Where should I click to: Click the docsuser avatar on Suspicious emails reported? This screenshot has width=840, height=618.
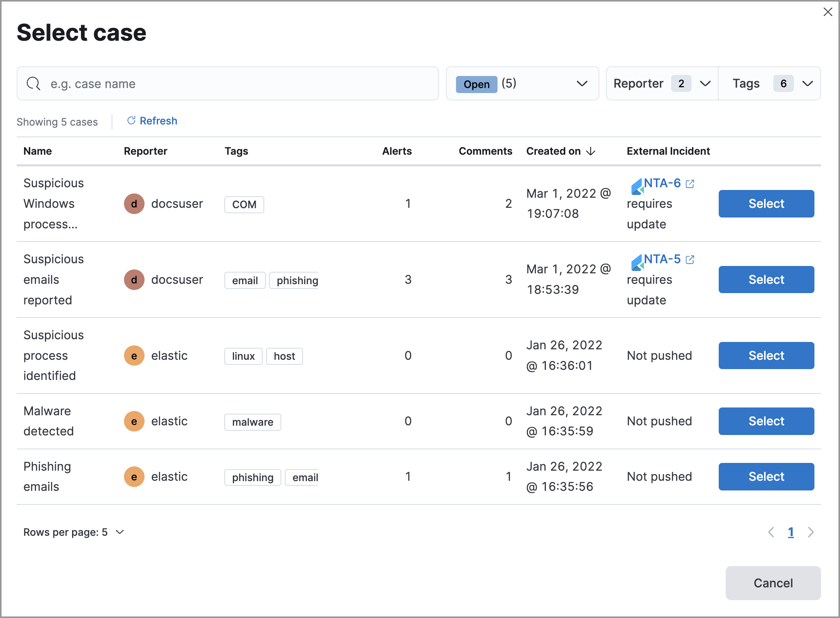pyautogui.click(x=134, y=279)
